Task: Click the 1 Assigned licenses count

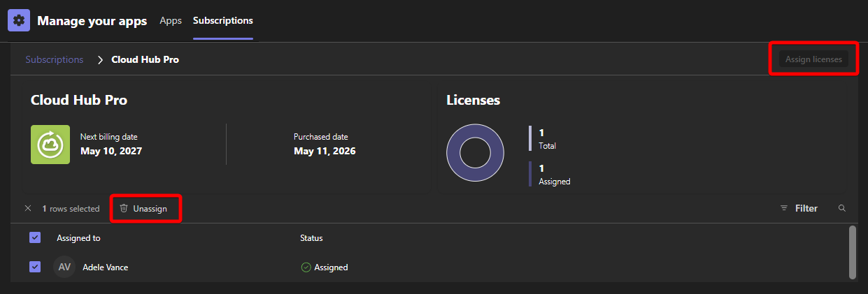Action: click(x=555, y=175)
